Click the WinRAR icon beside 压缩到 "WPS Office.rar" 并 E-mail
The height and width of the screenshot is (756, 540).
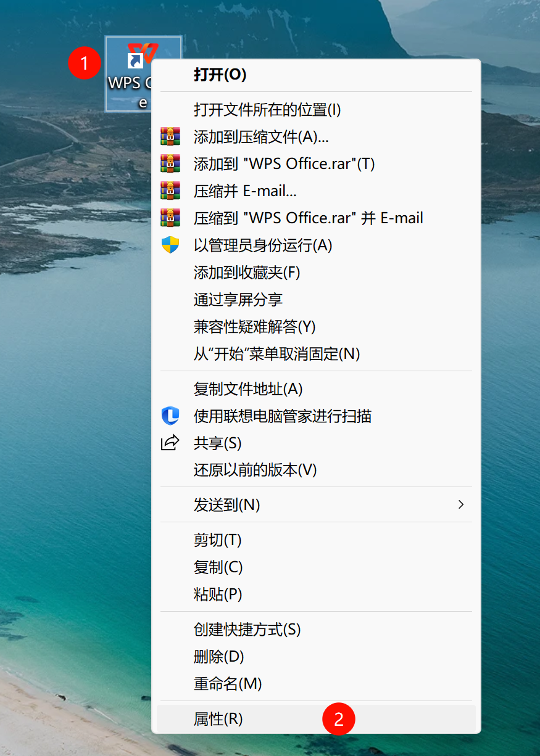point(170,218)
